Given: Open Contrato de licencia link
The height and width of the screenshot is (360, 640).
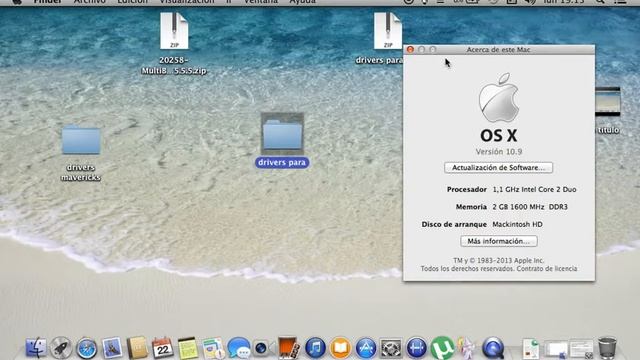Looking at the screenshot, I should (547, 269).
